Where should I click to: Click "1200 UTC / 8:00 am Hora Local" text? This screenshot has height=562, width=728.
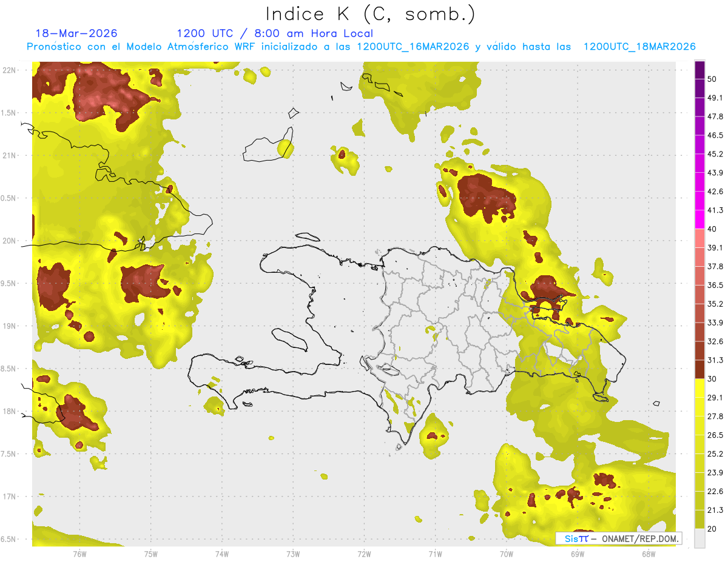[275, 33]
